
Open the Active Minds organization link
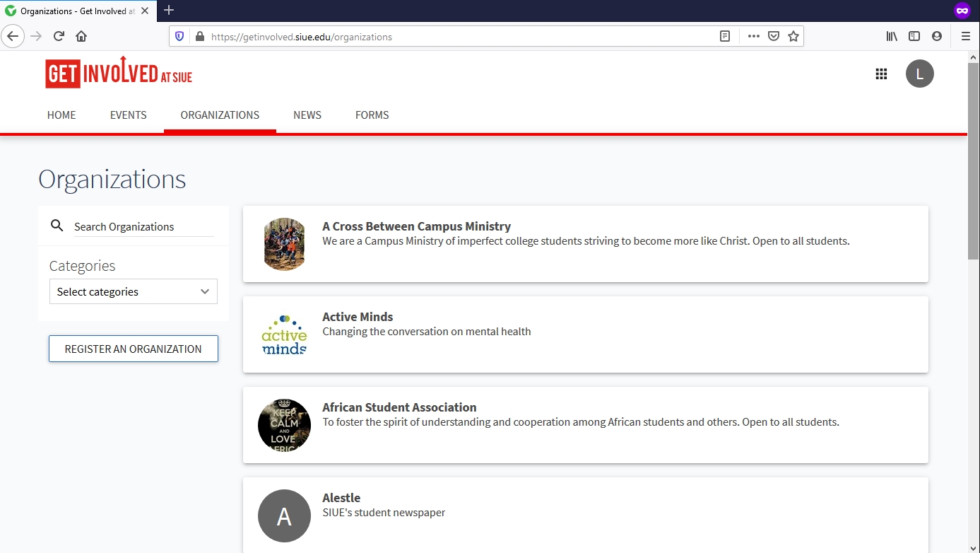click(358, 317)
